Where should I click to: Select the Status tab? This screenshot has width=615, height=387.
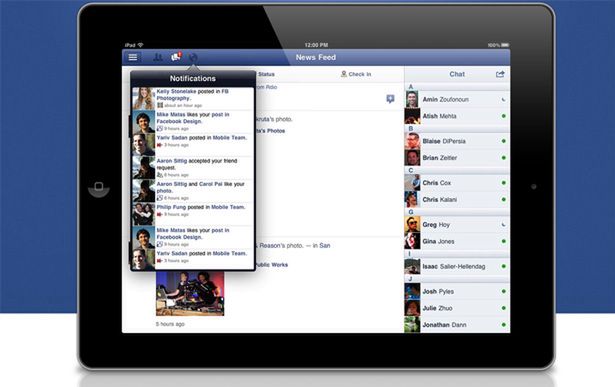point(266,74)
